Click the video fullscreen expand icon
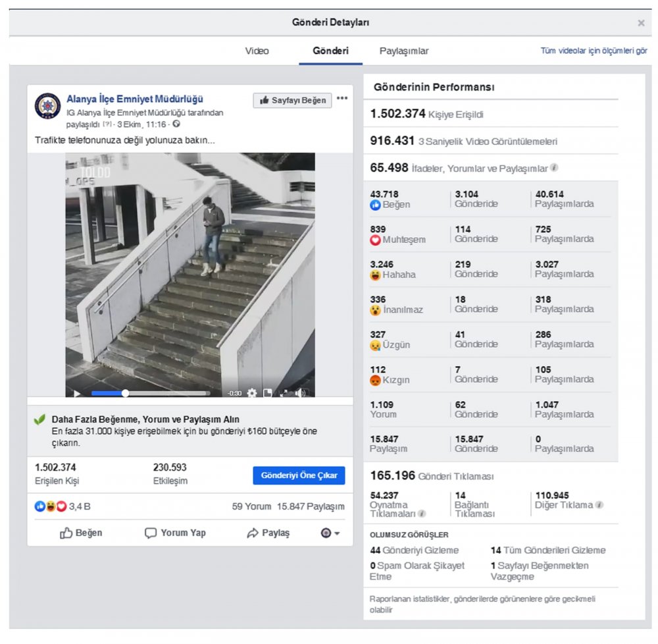 (x=286, y=393)
